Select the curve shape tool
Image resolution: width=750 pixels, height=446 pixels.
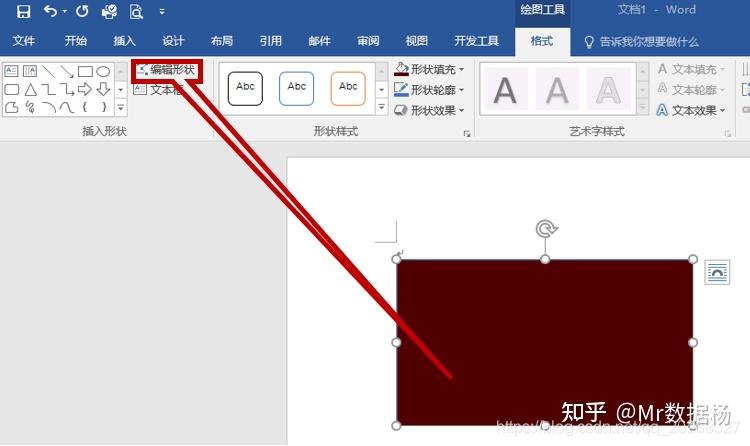66,107
